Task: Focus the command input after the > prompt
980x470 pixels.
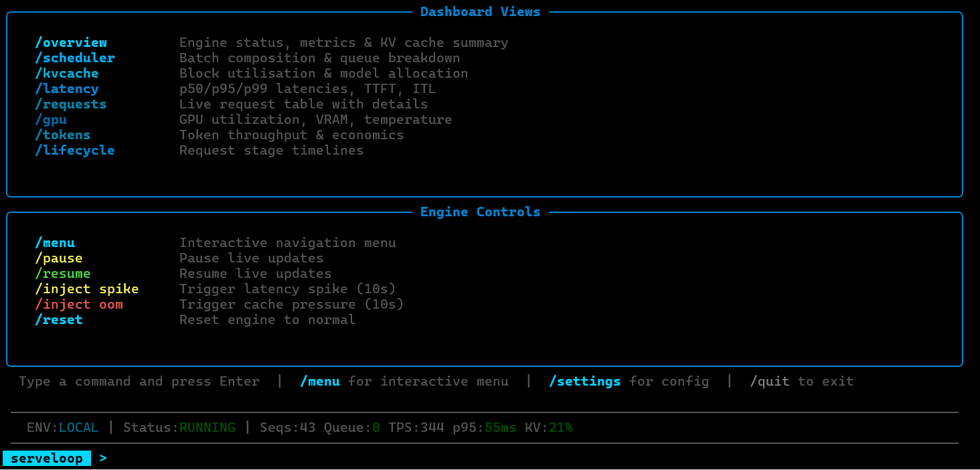Action: point(536,459)
